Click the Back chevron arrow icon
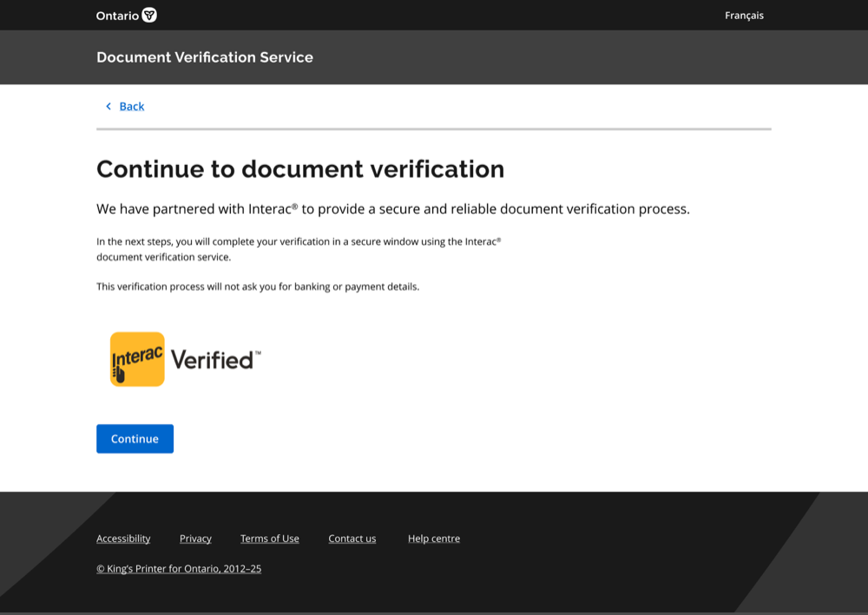Screen dimensions: 868x615 (108, 106)
